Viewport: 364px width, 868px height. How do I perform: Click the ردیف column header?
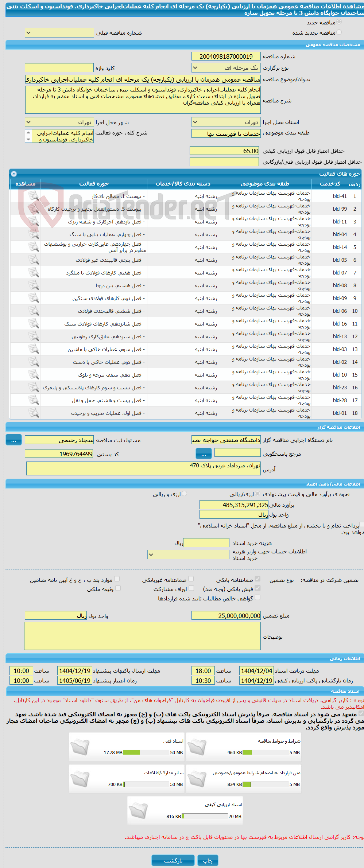coord(355,184)
